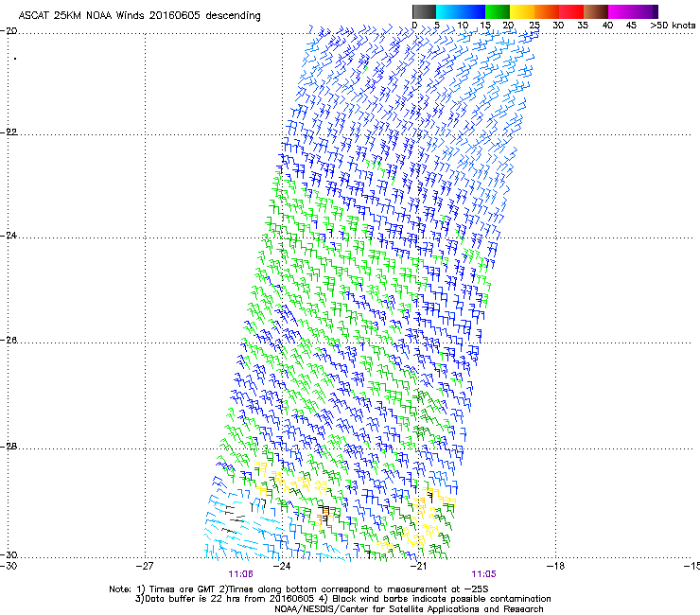The width and height of the screenshot is (700, 615).
Task: Click the longitude label '-24' on bottom axis
Action: (281, 567)
